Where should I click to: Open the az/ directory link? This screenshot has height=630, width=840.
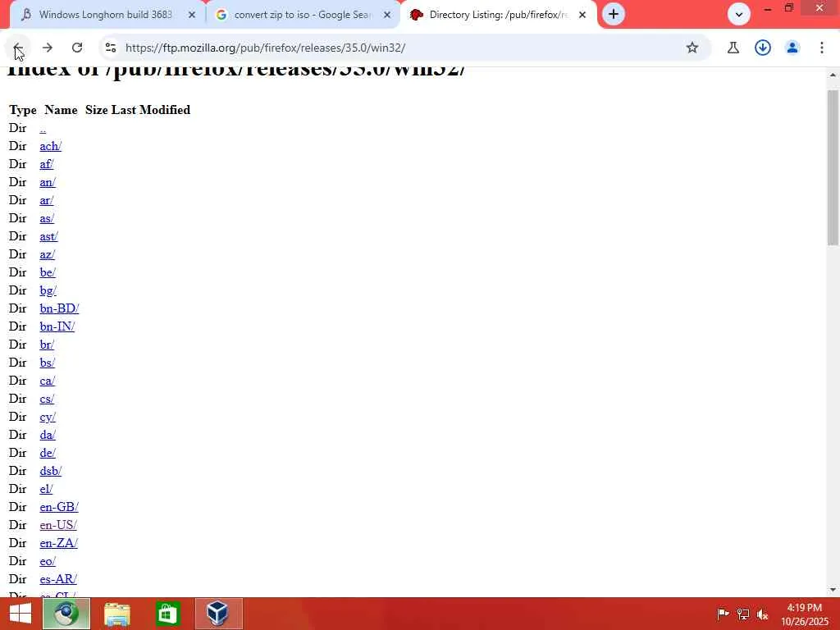[x=47, y=254]
